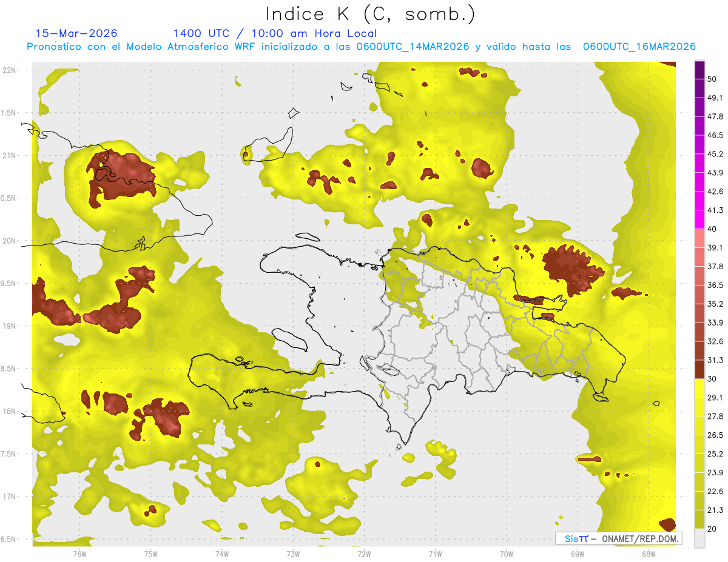Click the colorbar value "47.8"

pos(715,116)
